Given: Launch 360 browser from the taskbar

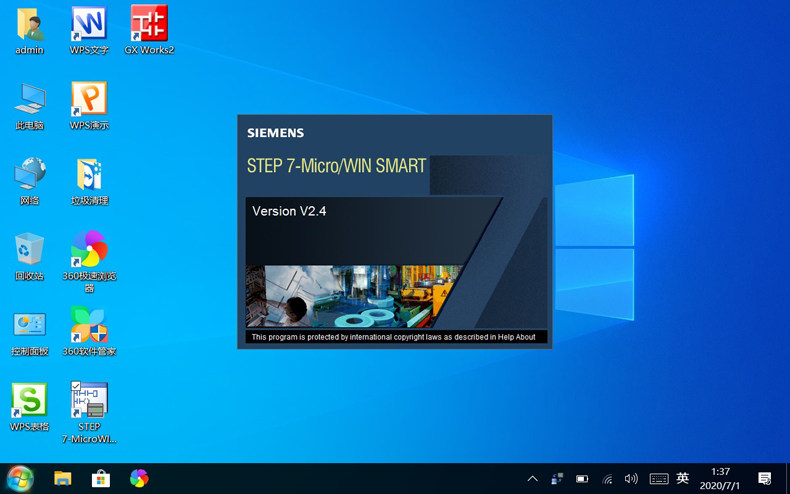Looking at the screenshot, I should (139, 478).
